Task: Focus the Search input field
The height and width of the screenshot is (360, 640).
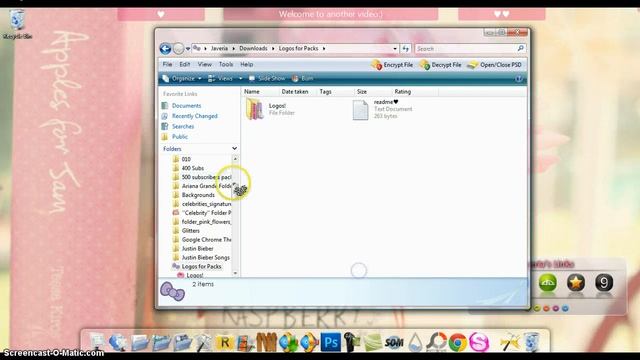Action: [466, 49]
